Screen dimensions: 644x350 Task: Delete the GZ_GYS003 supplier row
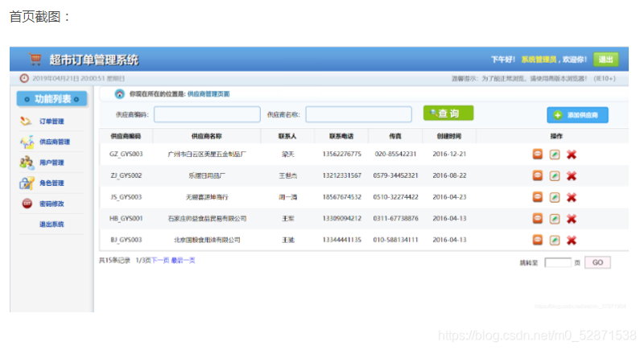pyautogui.click(x=572, y=154)
